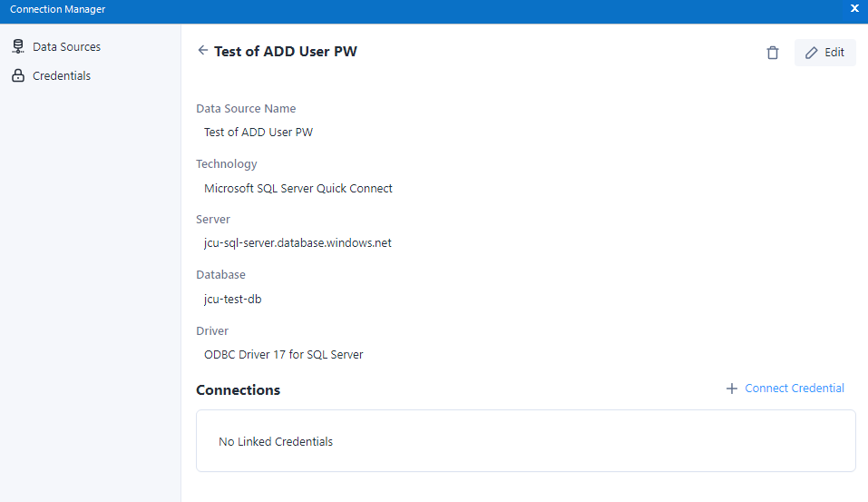Click the database name jcu-test-db
This screenshot has height=502, width=868.
233,299
